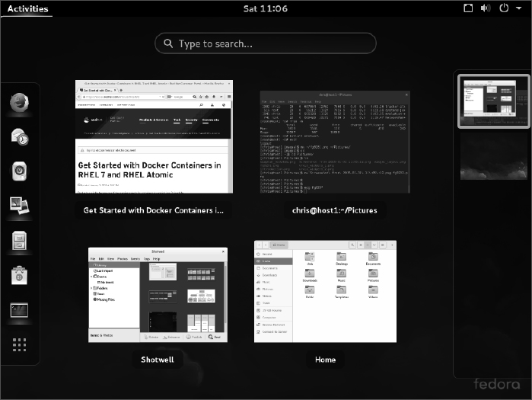Click search icon in Home window toolbar
The image size is (532, 400).
352,245
